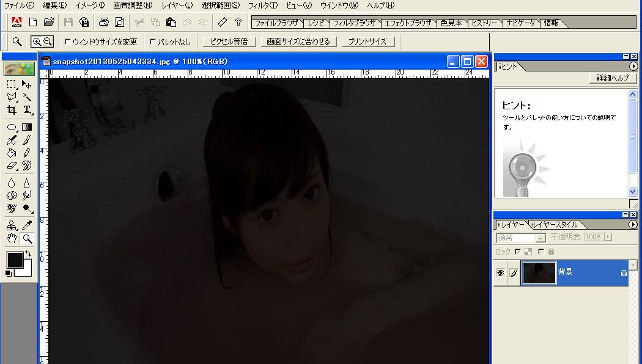The width and height of the screenshot is (642, 364).
Task: Click the ruler measurement icon
Action: click(x=223, y=22)
